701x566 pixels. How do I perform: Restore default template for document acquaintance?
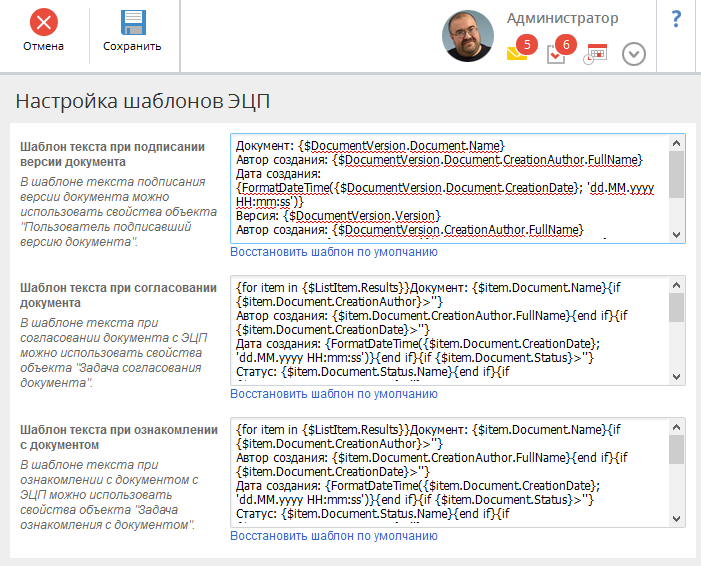pyautogui.click(x=334, y=536)
